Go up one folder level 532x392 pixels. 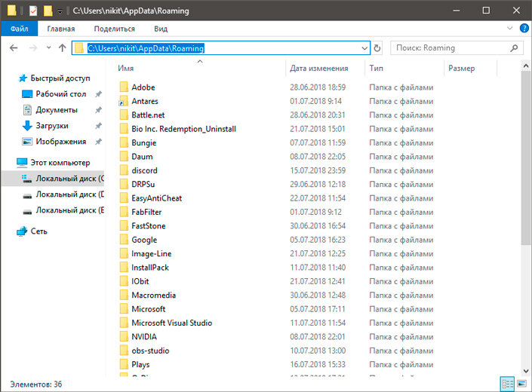pyautogui.click(x=62, y=47)
